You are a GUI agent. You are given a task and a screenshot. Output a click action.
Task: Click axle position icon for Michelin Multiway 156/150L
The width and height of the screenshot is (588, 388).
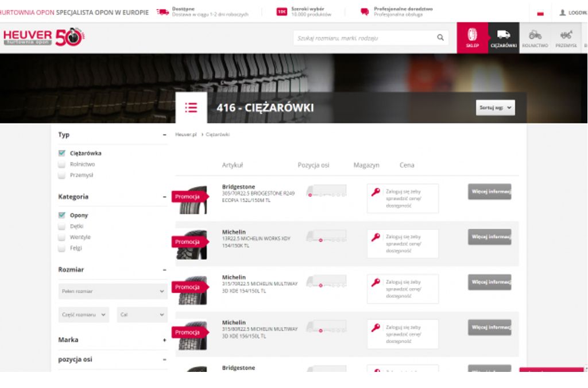[326, 326]
